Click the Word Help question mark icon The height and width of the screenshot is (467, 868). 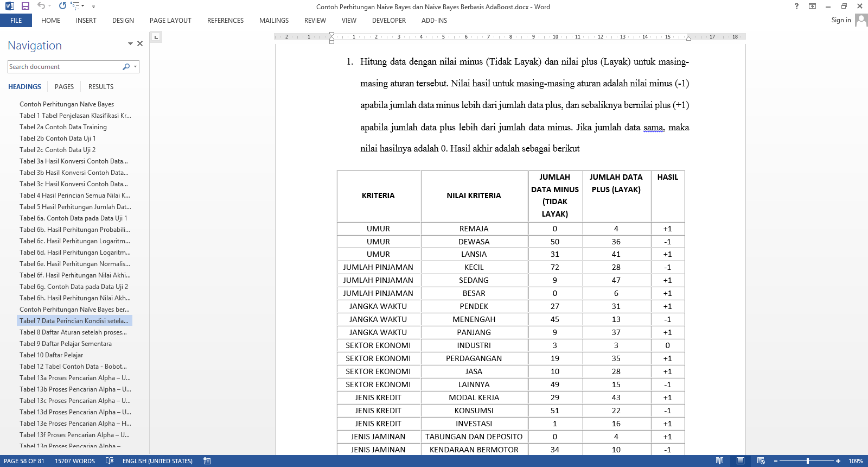click(x=796, y=6)
